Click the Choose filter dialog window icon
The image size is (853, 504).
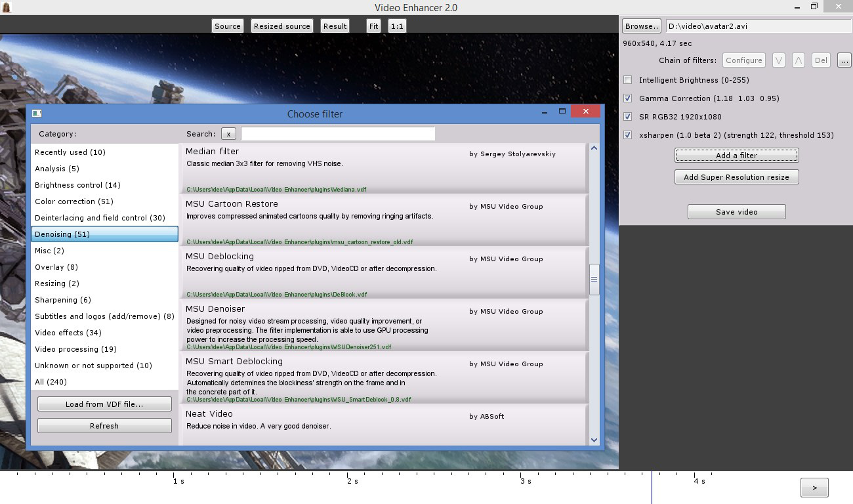37,114
